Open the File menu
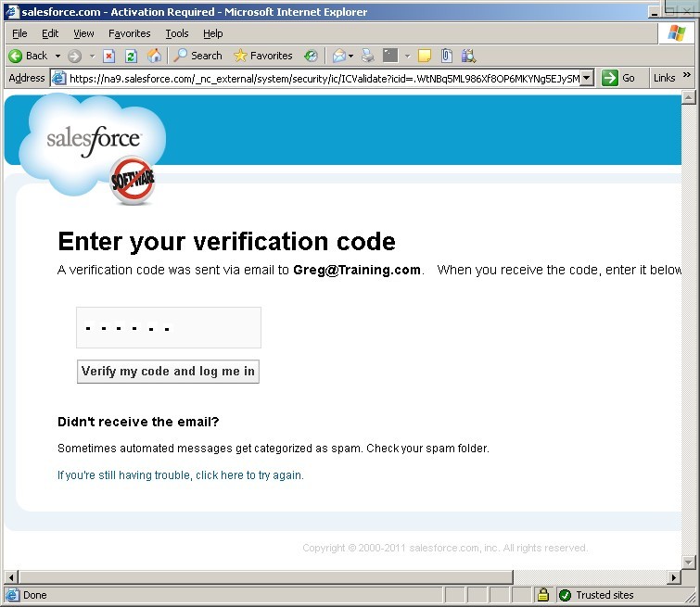 coord(19,33)
